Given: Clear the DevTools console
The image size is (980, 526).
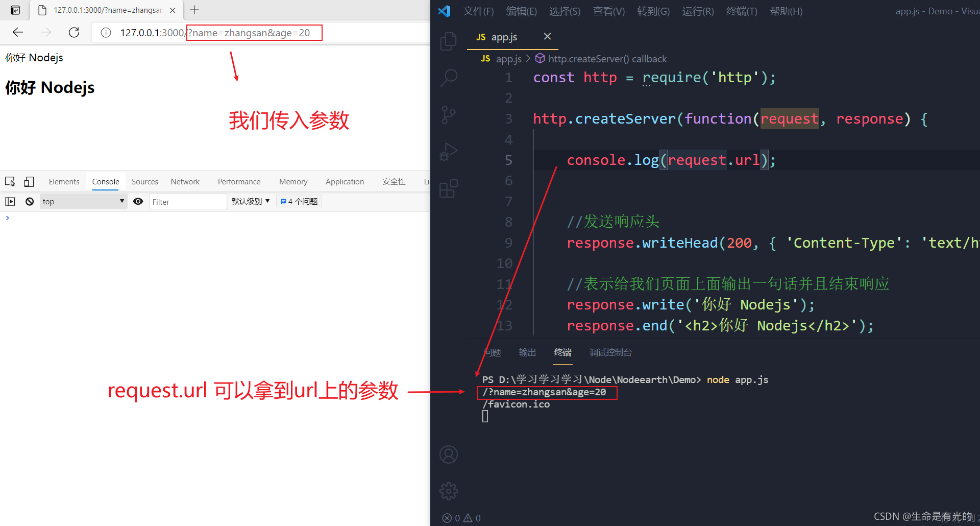Looking at the screenshot, I should click(x=30, y=202).
